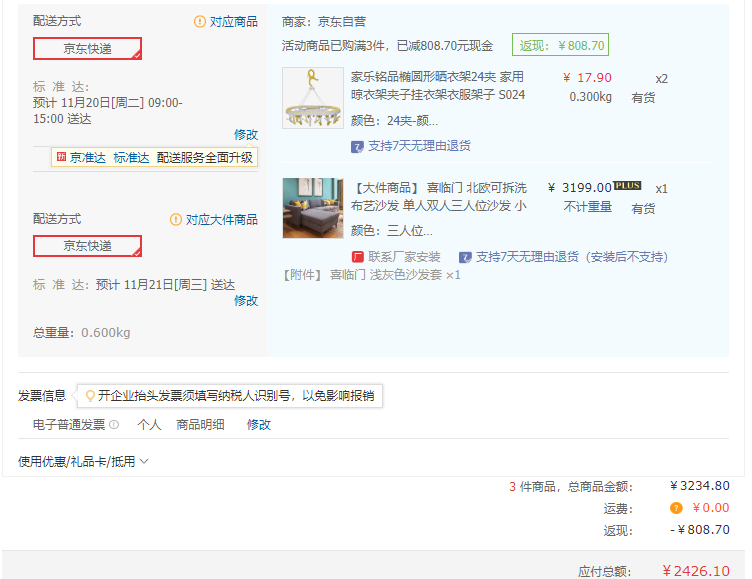Open the 对应商品 link
This screenshot has width=752, height=579.
(234, 22)
